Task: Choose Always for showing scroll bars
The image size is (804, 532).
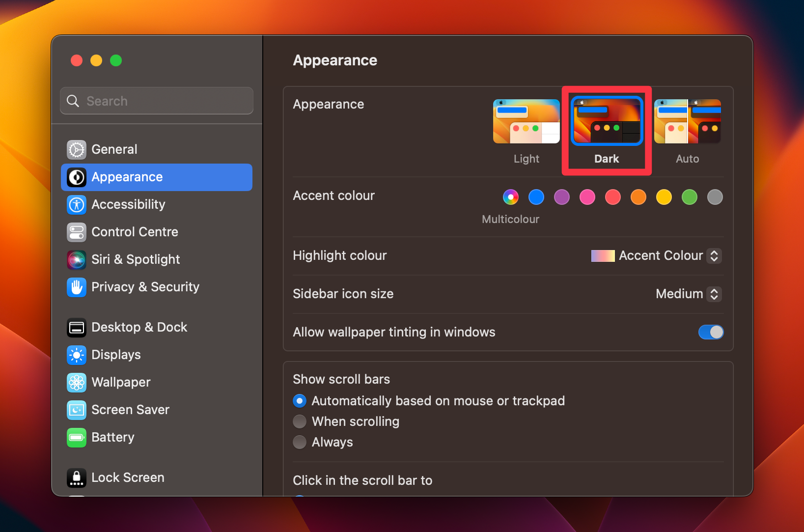Action: [x=300, y=442]
